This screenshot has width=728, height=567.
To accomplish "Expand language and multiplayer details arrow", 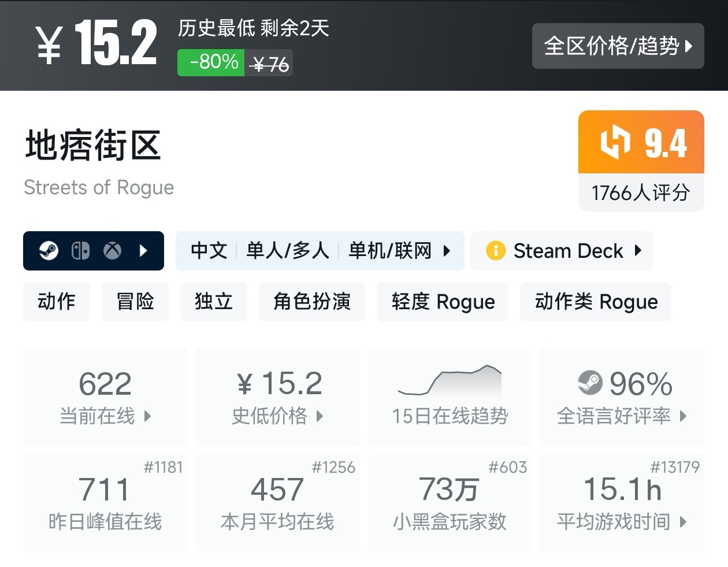I will tap(447, 251).
